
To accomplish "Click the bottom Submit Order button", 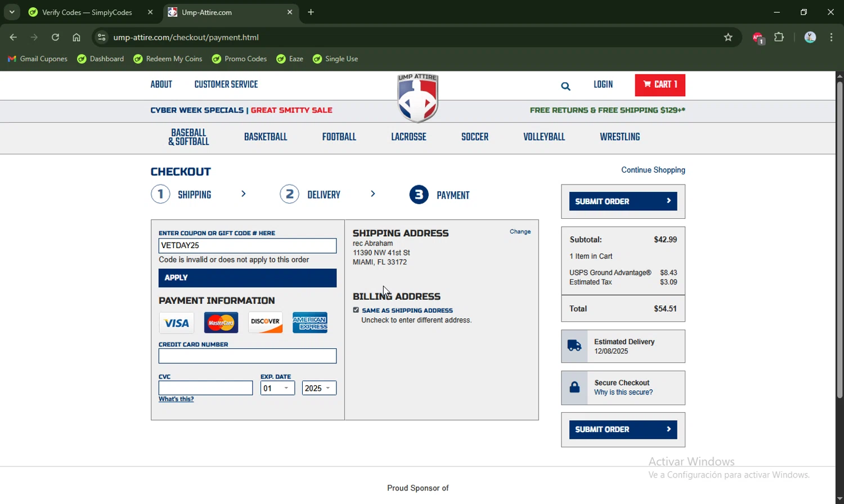I will coord(623,430).
